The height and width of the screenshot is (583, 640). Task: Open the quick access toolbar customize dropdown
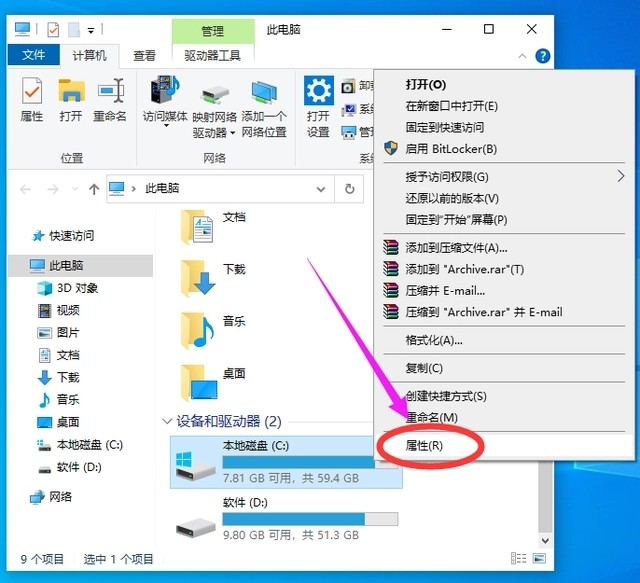pos(91,31)
